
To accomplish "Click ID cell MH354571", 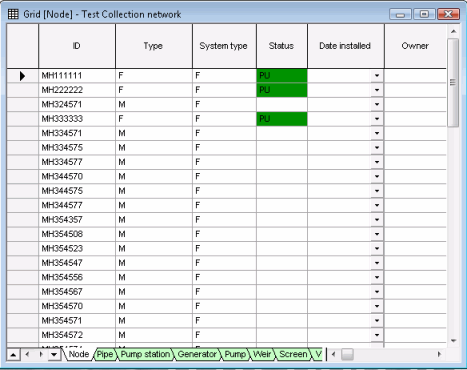I will pyautogui.click(x=77, y=321).
